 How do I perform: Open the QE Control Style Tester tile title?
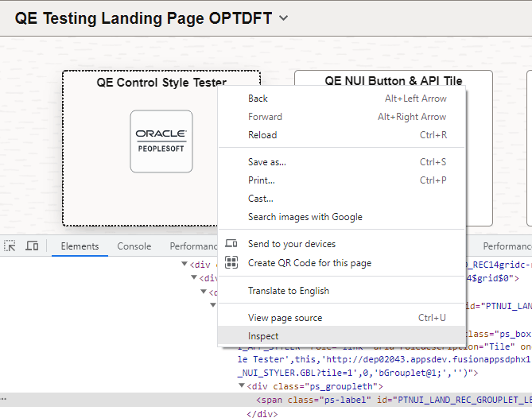coord(161,83)
